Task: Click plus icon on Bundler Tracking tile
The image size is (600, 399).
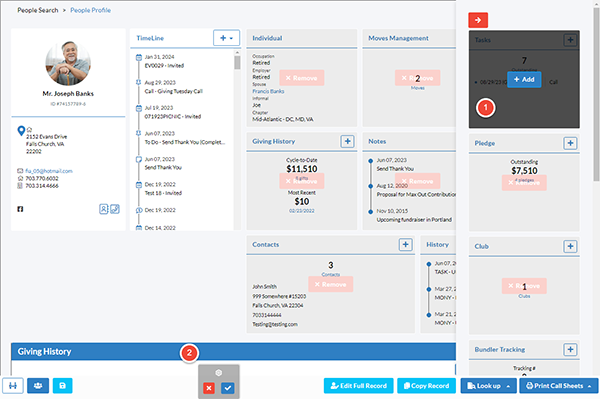Action: 570,349
